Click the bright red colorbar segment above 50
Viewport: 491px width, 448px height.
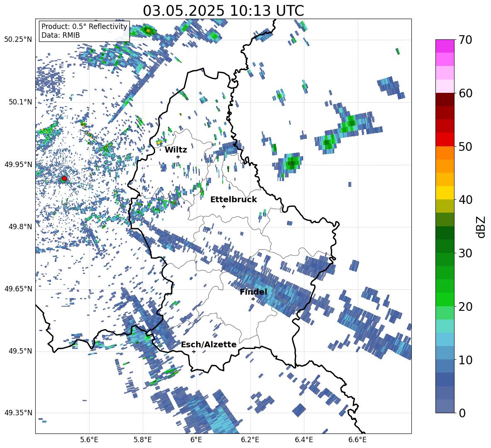click(445, 140)
